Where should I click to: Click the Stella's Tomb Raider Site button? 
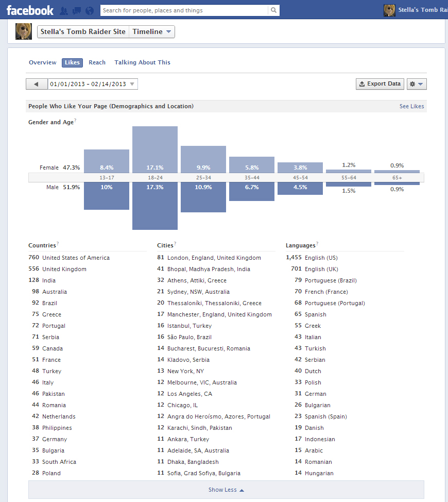83,32
